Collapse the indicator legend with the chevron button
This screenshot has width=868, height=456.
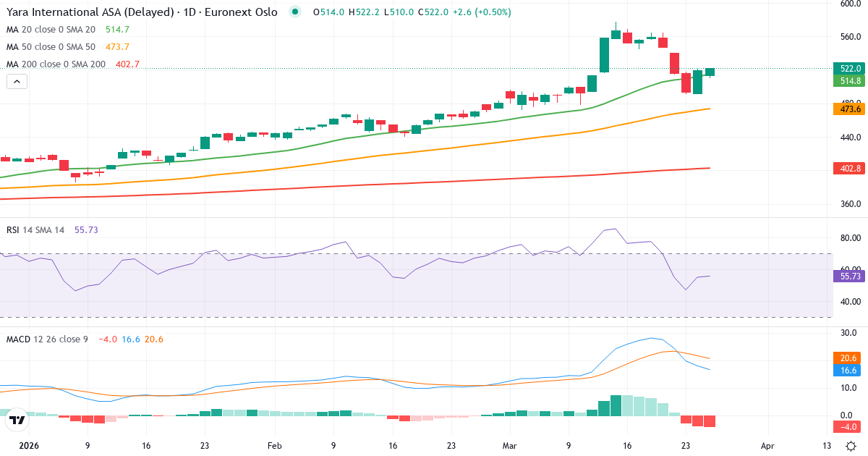(x=16, y=81)
